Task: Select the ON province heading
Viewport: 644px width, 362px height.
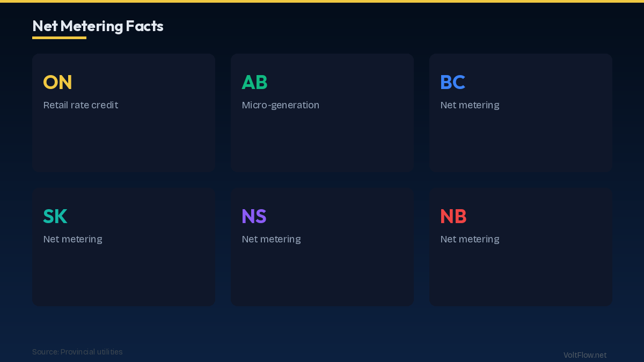Action: tap(57, 82)
